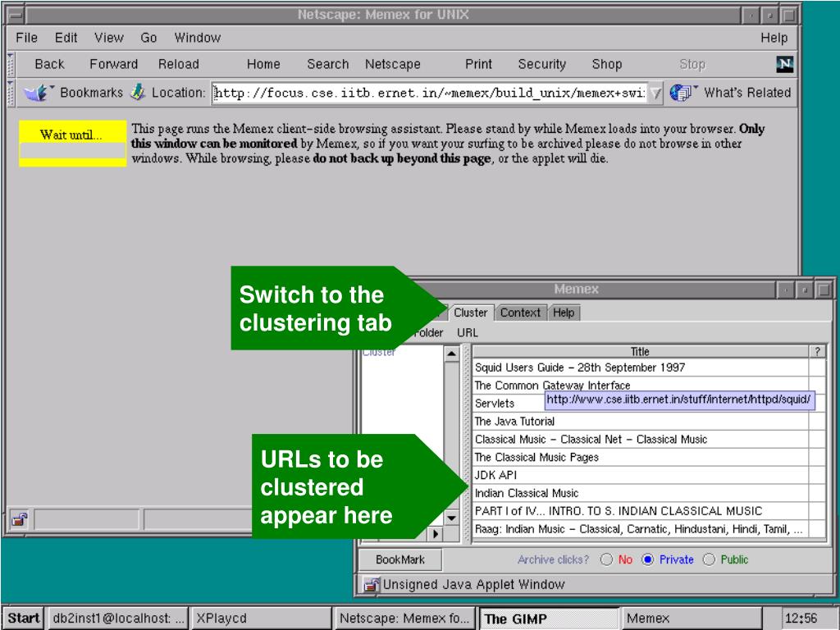This screenshot has width=840, height=630.
Task: Click the URL option in Memex toolbar
Action: [468, 333]
